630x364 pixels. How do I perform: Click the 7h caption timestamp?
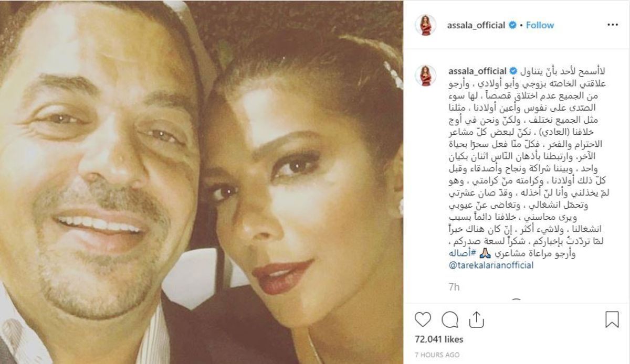coord(454,287)
